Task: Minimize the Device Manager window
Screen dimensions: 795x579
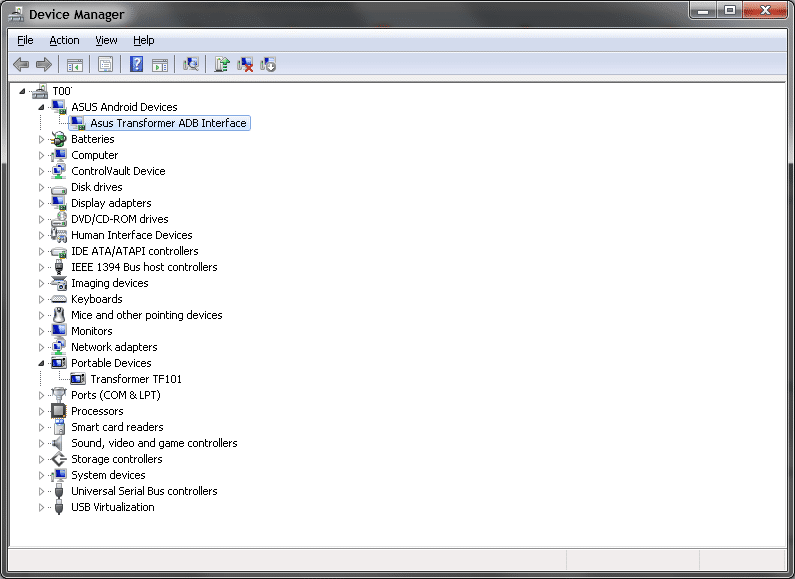Action: 703,11
